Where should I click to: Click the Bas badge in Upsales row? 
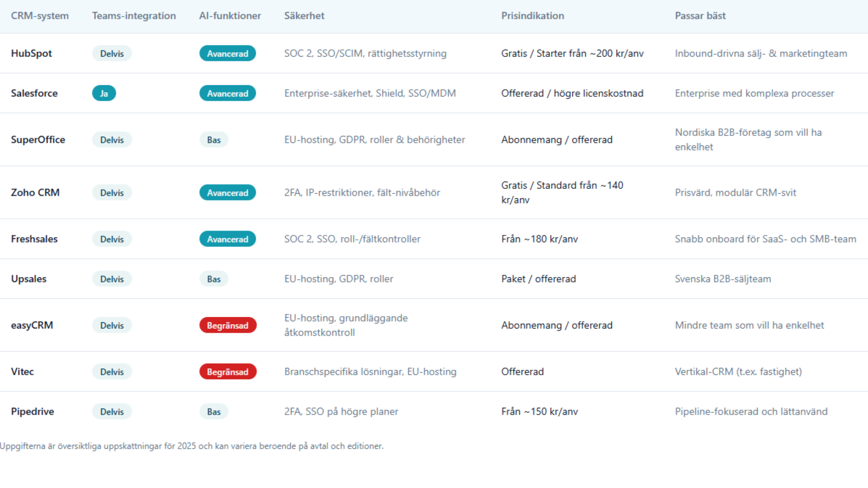coord(214,279)
